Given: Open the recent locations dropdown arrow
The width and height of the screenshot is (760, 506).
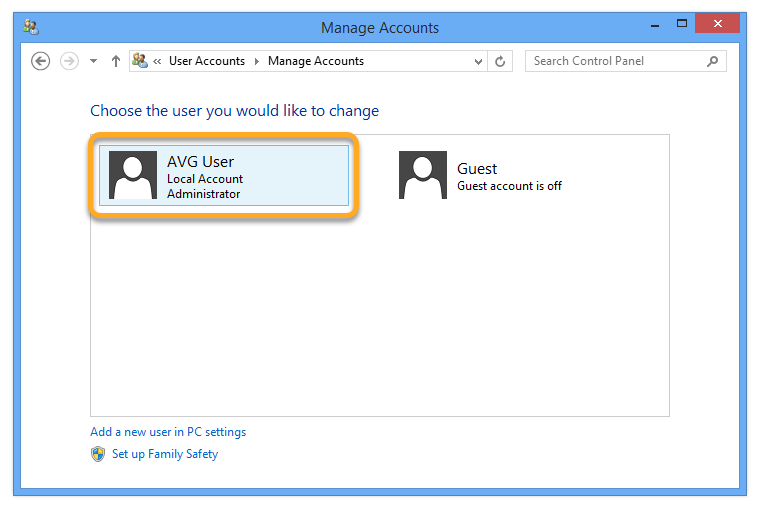Looking at the screenshot, I should point(93,61).
